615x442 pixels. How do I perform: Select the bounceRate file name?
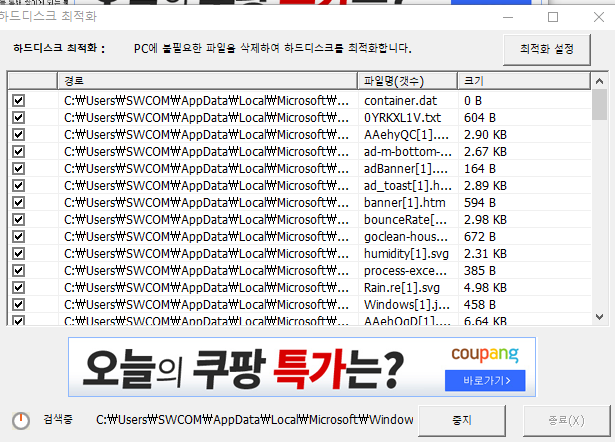(x=405, y=220)
